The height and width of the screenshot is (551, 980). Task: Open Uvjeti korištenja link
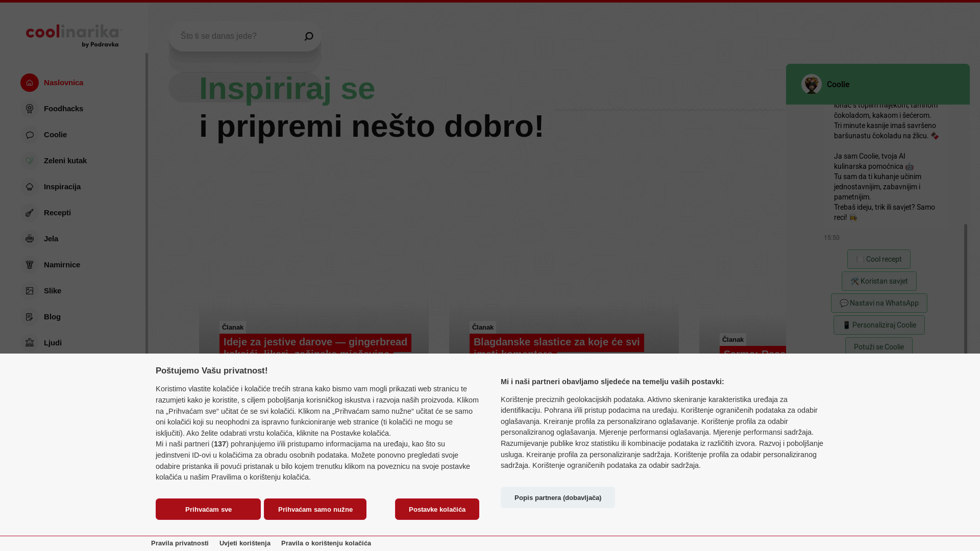pyautogui.click(x=245, y=543)
